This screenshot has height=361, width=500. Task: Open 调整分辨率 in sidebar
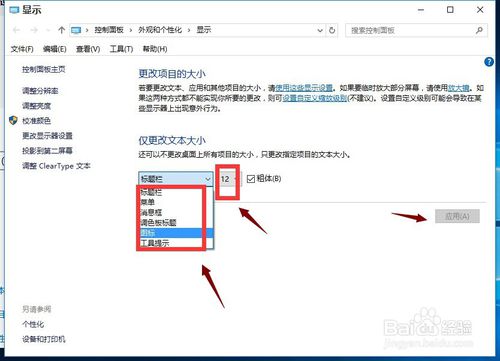tap(40, 91)
